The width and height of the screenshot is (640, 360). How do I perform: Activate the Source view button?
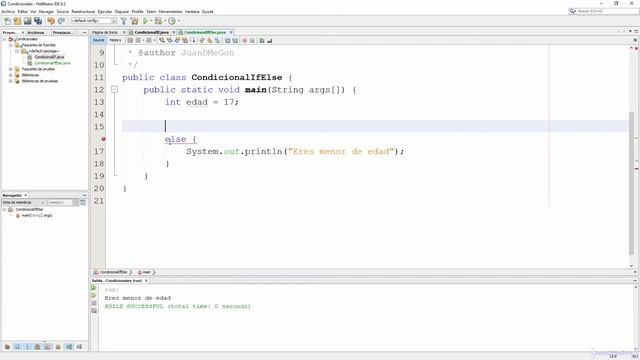pyautogui.click(x=99, y=40)
